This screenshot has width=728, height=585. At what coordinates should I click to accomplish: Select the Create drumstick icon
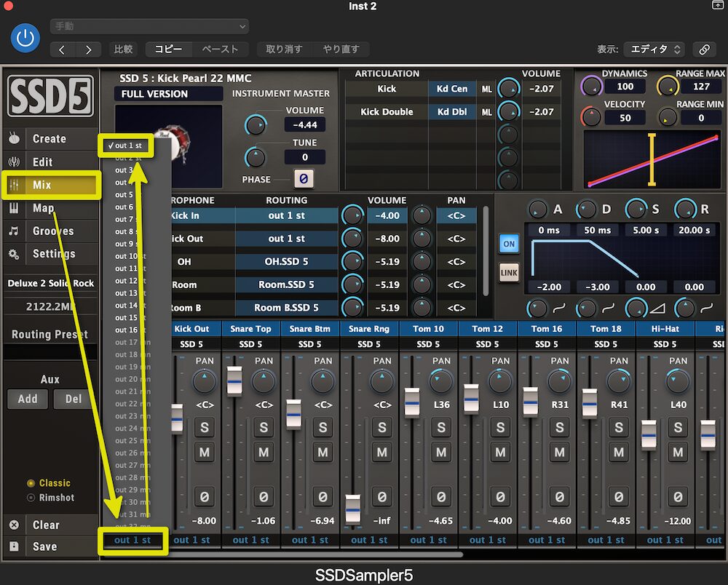(15, 139)
